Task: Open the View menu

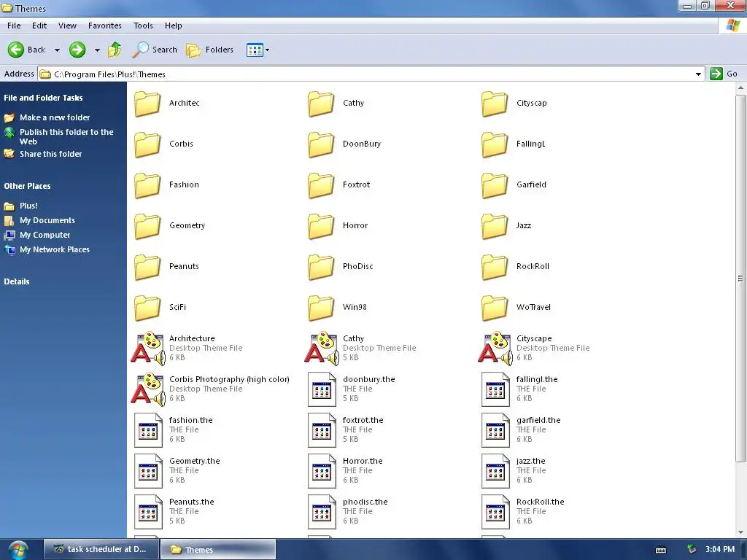Action: point(67,26)
